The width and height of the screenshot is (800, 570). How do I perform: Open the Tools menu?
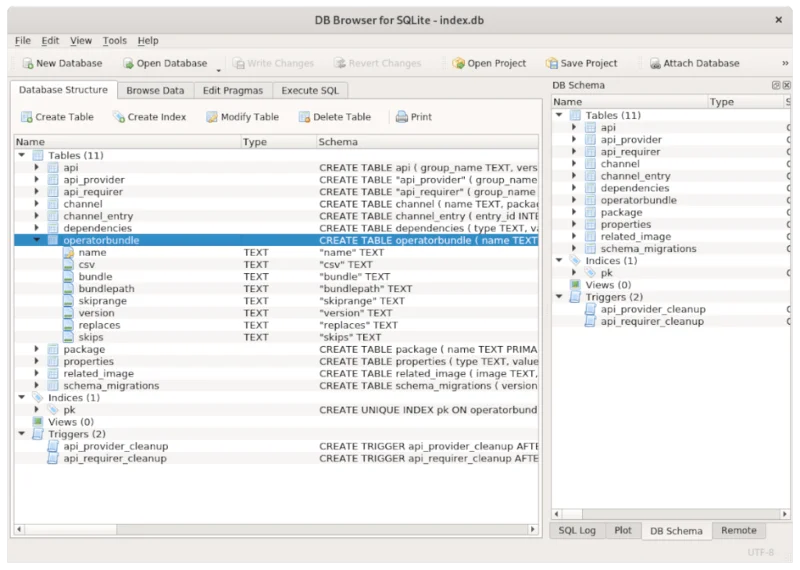click(x=114, y=41)
